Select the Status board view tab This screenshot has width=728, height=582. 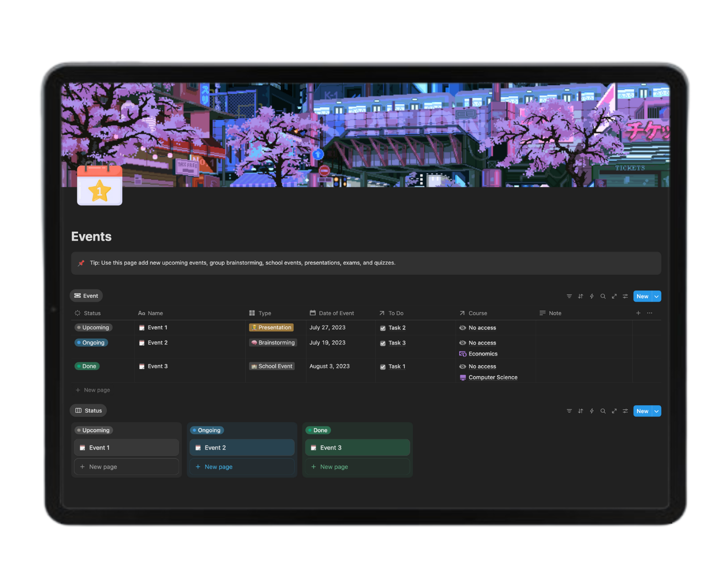coord(88,411)
